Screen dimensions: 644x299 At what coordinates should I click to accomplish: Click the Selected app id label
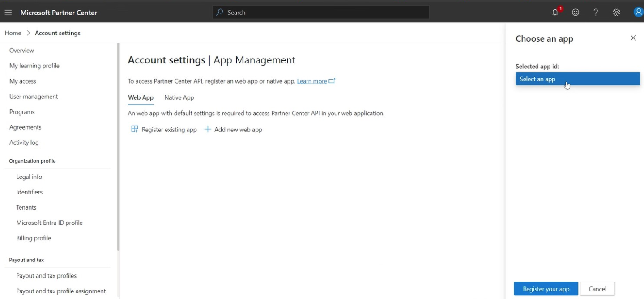click(537, 66)
